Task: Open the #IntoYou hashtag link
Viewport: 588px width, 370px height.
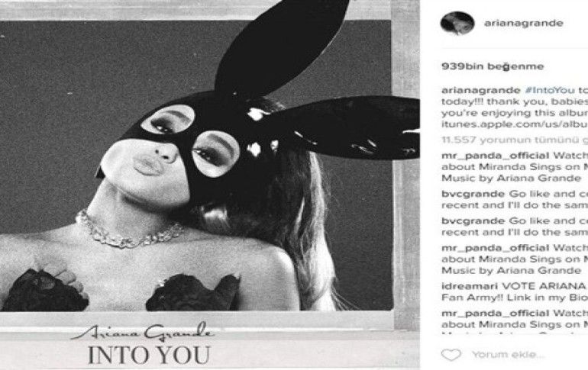Action: [550, 90]
